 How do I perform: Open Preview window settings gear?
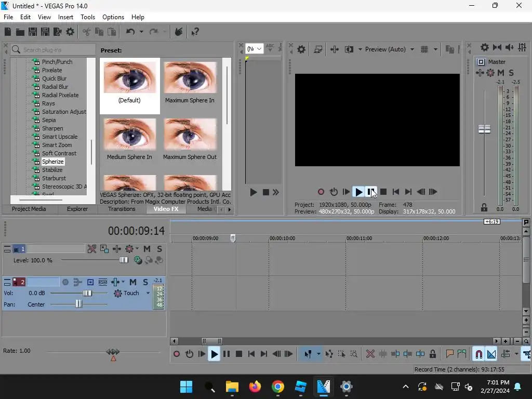301,49
